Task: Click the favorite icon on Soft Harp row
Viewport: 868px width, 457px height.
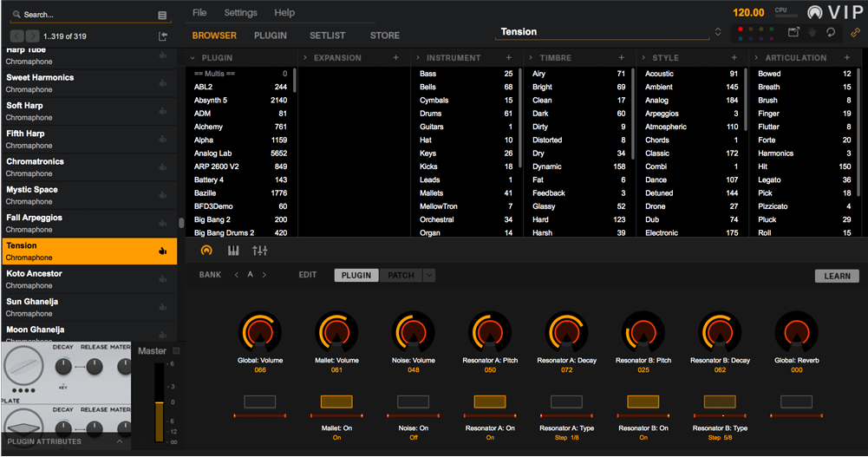Action: pos(163,111)
